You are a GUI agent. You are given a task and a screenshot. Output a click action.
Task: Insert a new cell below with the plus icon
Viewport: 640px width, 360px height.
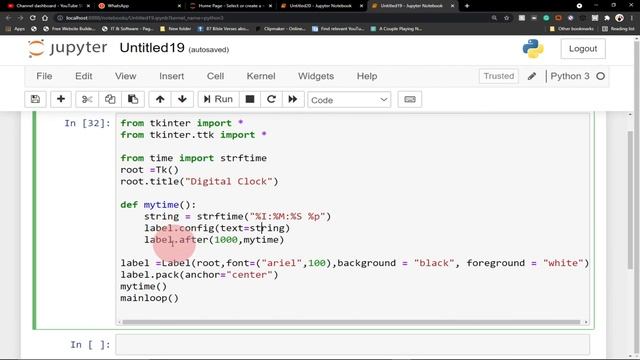click(x=61, y=99)
